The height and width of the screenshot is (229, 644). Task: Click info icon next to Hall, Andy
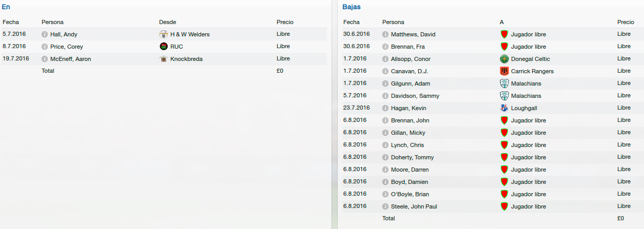pyautogui.click(x=45, y=34)
